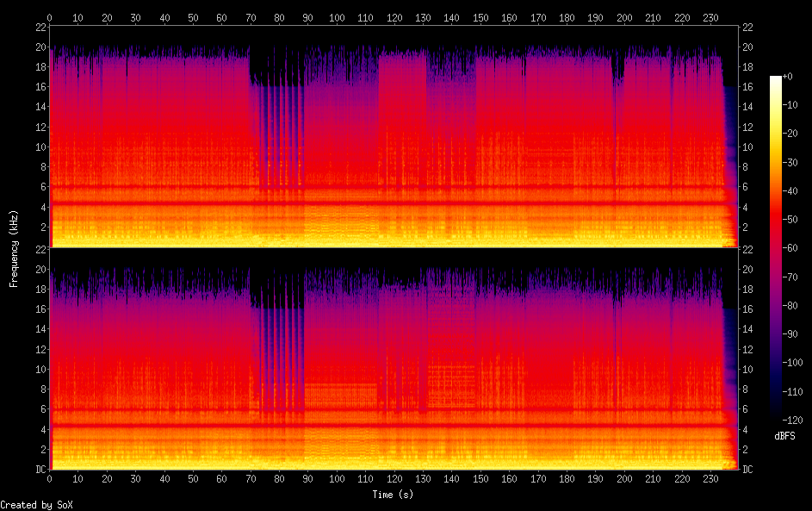The image size is (812, 511).
Task: Click '40' on the top time axis
Action: [164, 17]
